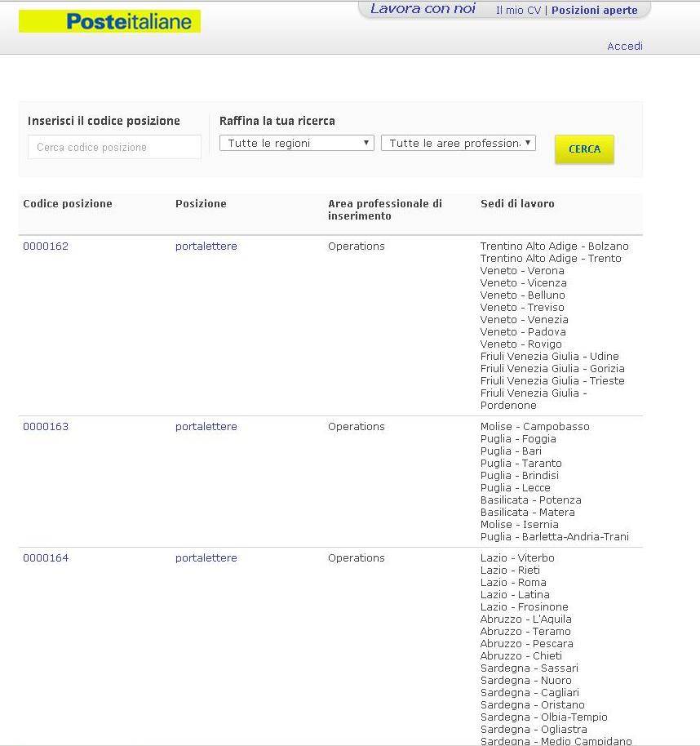
Task: Open position code 0000162
Action: [x=46, y=246]
